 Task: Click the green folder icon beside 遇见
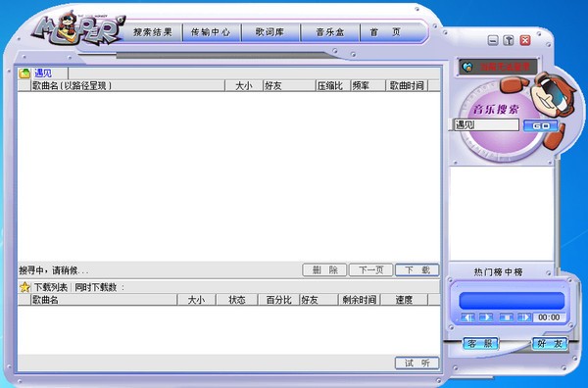click(x=24, y=73)
